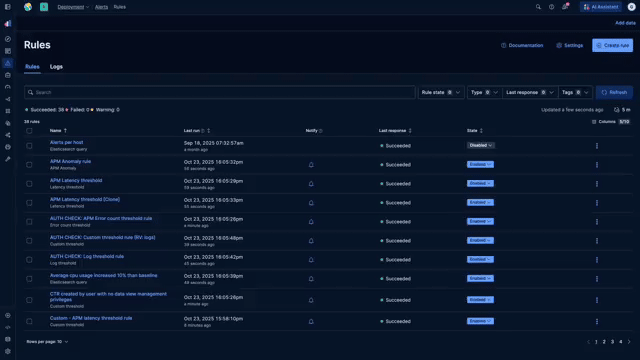Check the APM Latency threshold (Clone) checkbox
This screenshot has width=640, height=360.
[29, 203]
